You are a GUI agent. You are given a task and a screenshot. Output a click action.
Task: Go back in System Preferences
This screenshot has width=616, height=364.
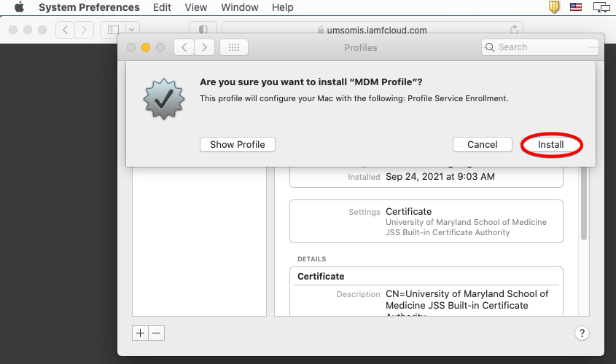(x=184, y=47)
